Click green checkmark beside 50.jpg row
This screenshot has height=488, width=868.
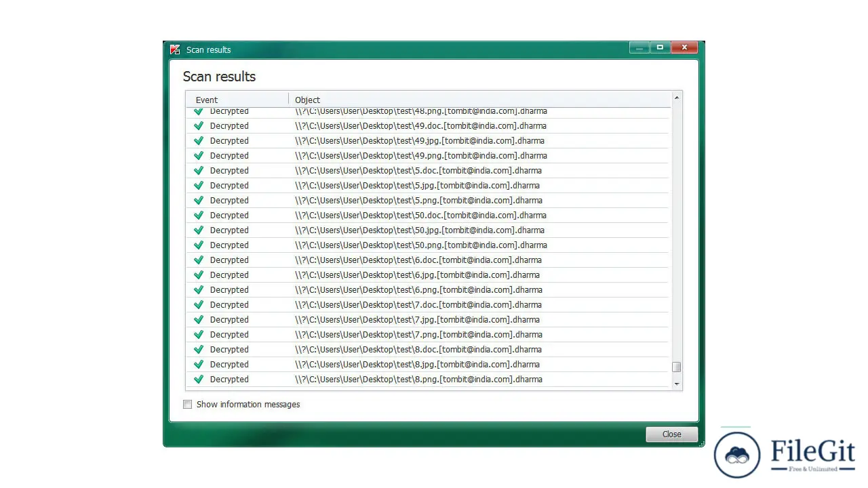click(x=199, y=230)
